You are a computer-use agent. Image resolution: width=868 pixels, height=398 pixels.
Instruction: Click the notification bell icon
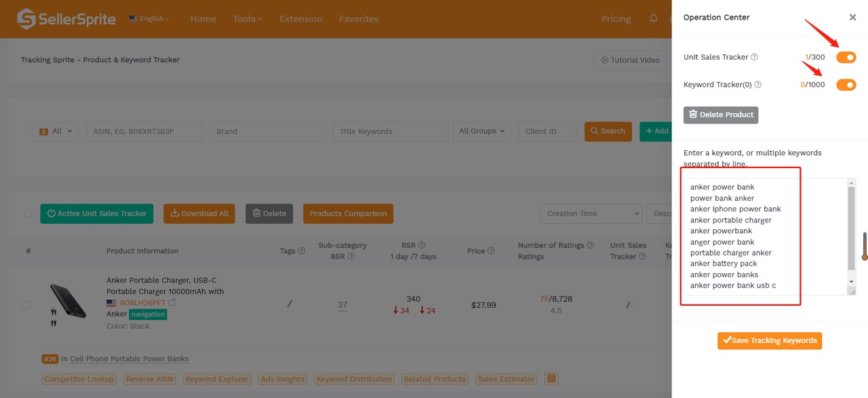654,18
